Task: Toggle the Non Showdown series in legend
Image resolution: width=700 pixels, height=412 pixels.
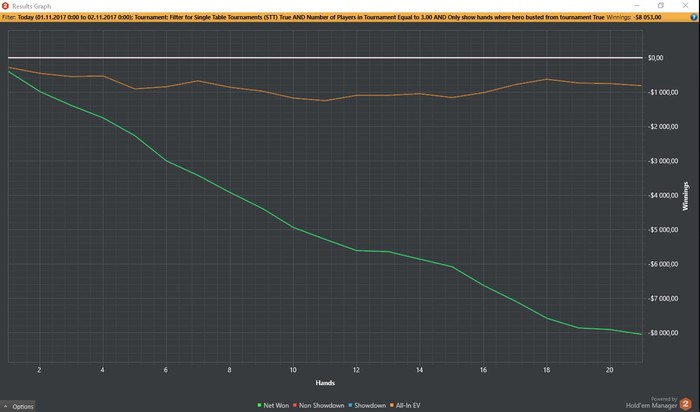Action: (x=319, y=405)
